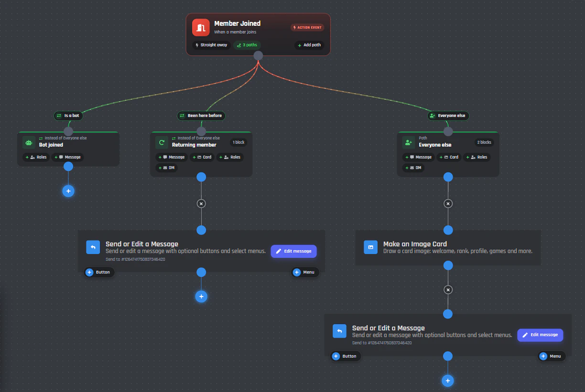This screenshot has height=392, width=585.
Task: Add a Message to the Everyone else node
Action: (419, 157)
